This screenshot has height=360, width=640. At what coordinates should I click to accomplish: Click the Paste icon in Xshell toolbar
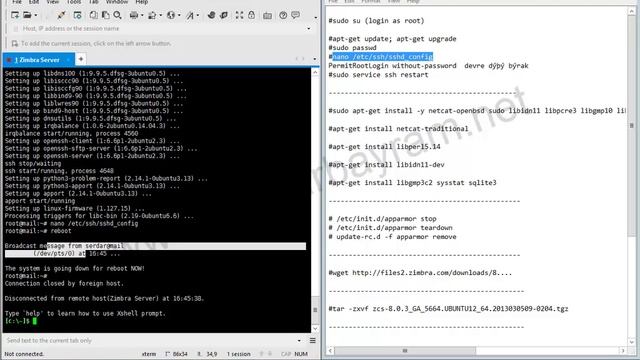coord(105,15)
